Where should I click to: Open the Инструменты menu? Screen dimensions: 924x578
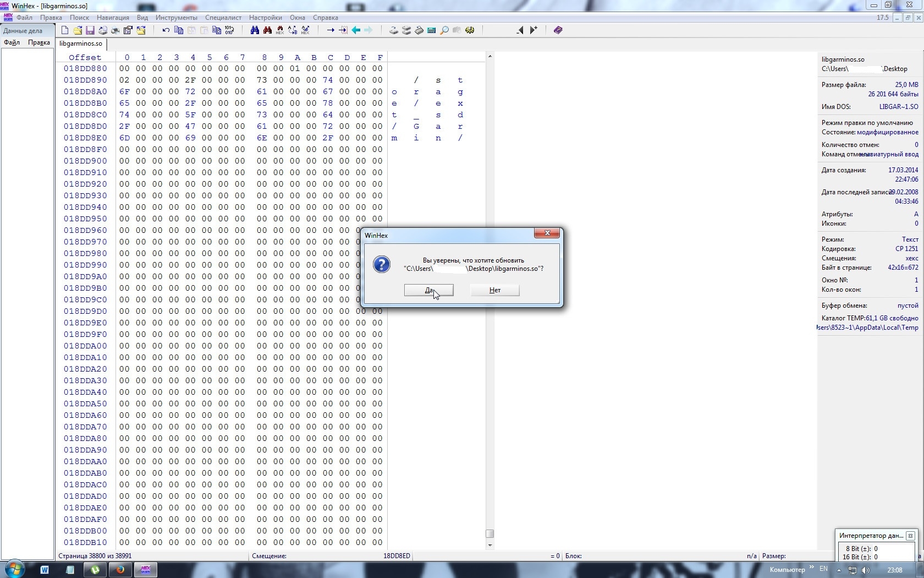pyautogui.click(x=176, y=18)
